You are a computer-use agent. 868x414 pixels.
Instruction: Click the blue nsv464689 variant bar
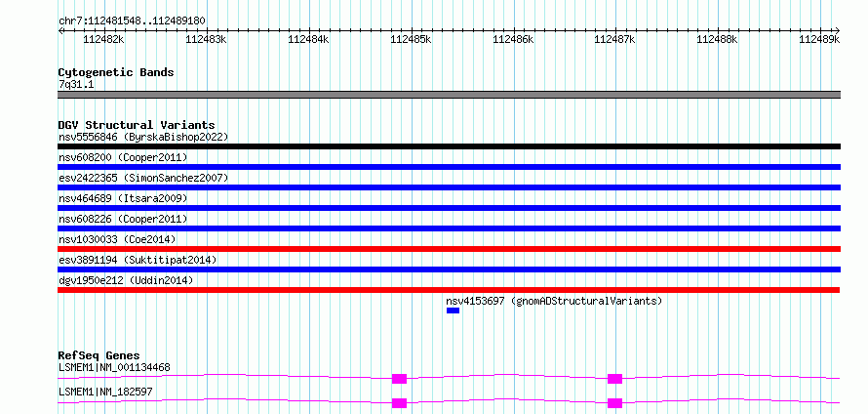tap(449, 208)
